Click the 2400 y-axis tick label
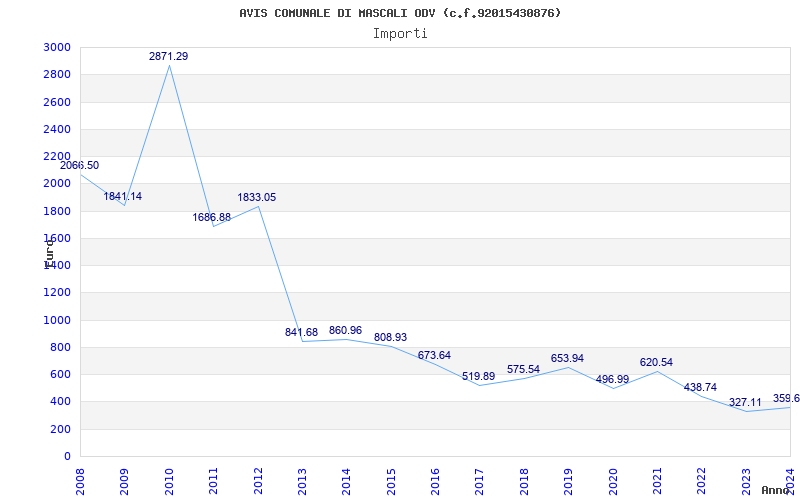Screen dimensions: 800x500 [x=58, y=130]
